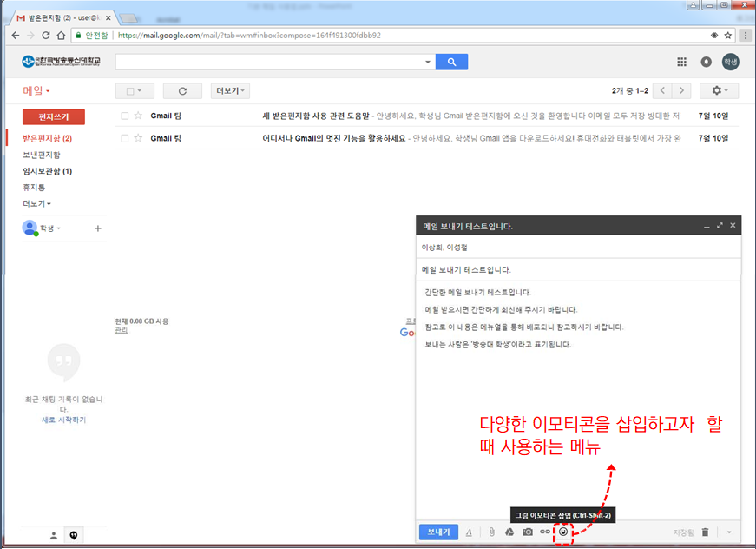Click the browser address bar URL
756x549 pixels.
point(249,36)
